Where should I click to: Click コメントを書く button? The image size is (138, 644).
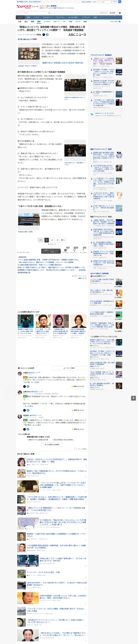(x=69, y=368)
